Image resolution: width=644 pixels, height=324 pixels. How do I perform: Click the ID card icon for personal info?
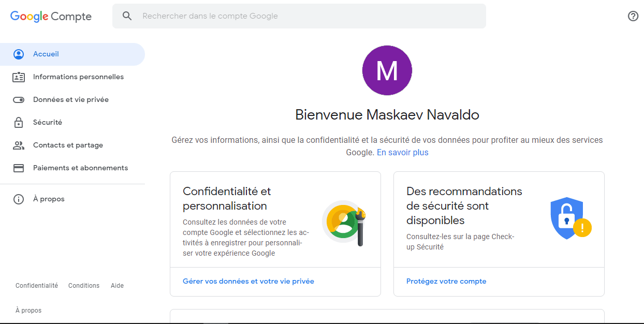tap(19, 77)
